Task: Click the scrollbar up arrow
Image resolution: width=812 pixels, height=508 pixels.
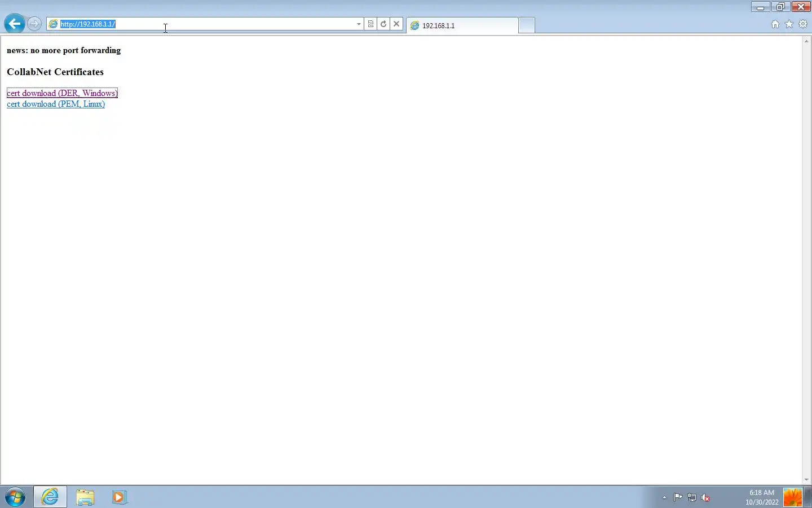Action: coord(806,41)
